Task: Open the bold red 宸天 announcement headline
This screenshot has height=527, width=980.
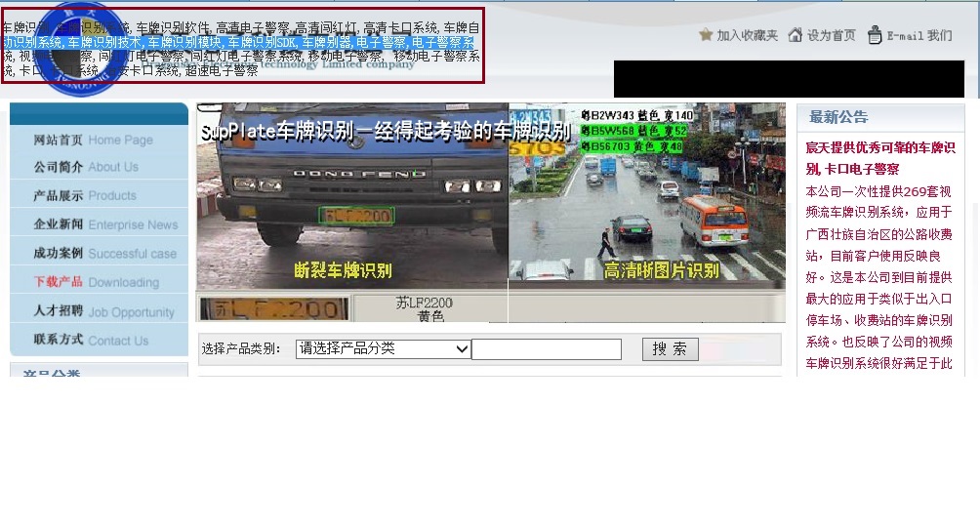Action: (880, 157)
